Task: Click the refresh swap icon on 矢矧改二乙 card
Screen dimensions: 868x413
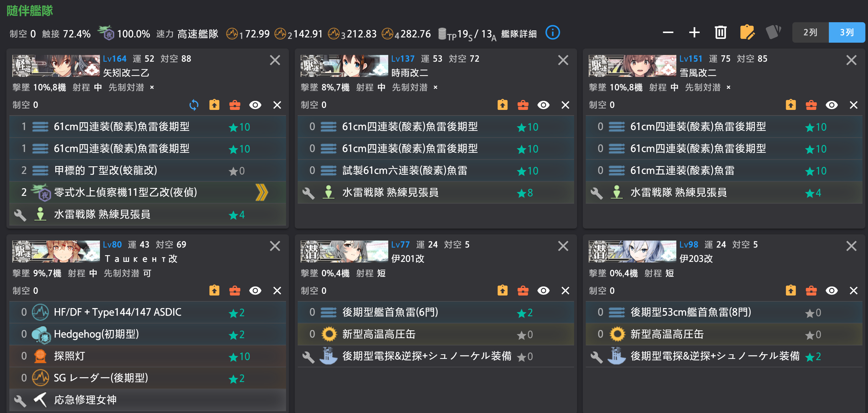Action: (x=193, y=105)
